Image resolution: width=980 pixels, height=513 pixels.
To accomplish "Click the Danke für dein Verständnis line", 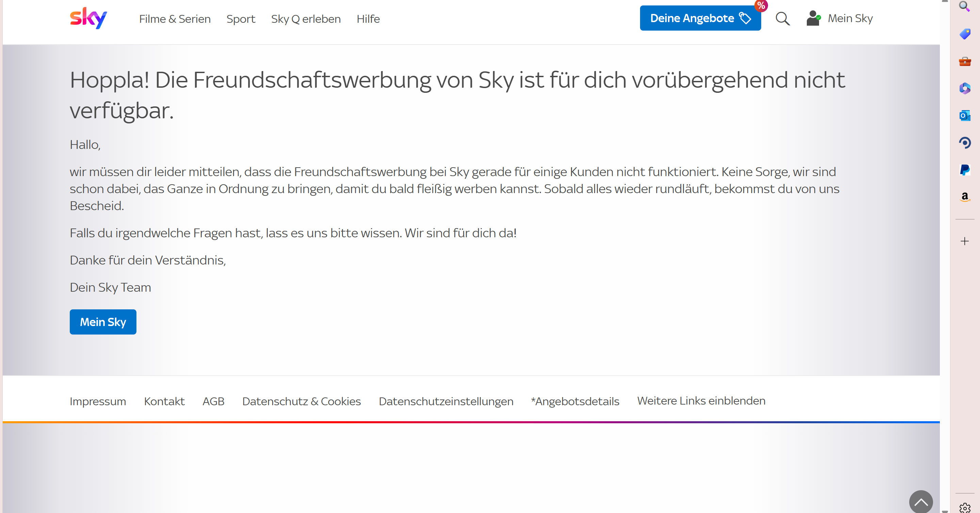I will pos(148,260).
